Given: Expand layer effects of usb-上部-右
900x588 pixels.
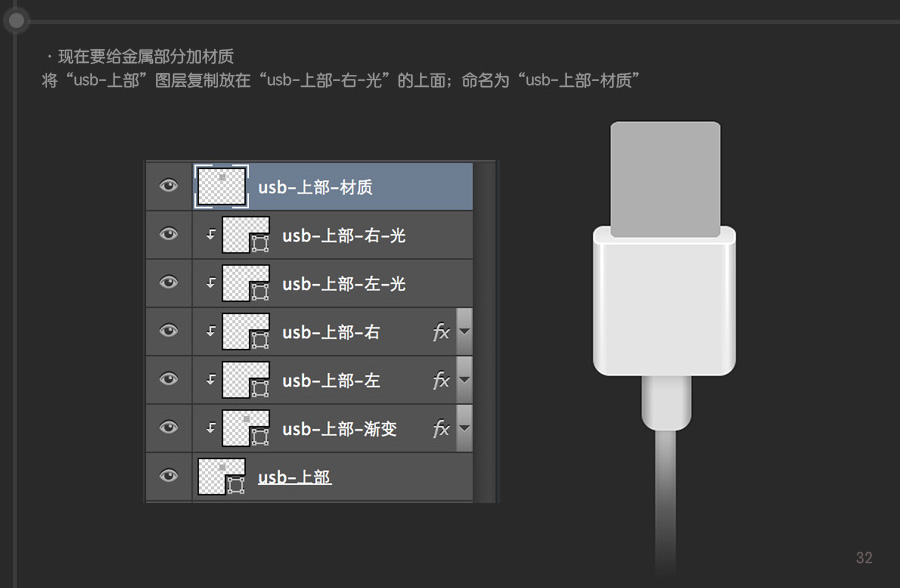Looking at the screenshot, I should click(464, 331).
